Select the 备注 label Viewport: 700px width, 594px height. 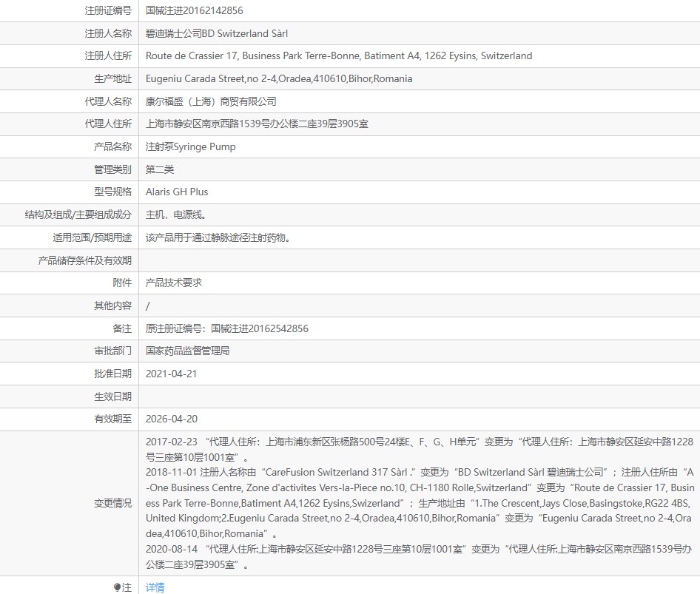(122, 329)
